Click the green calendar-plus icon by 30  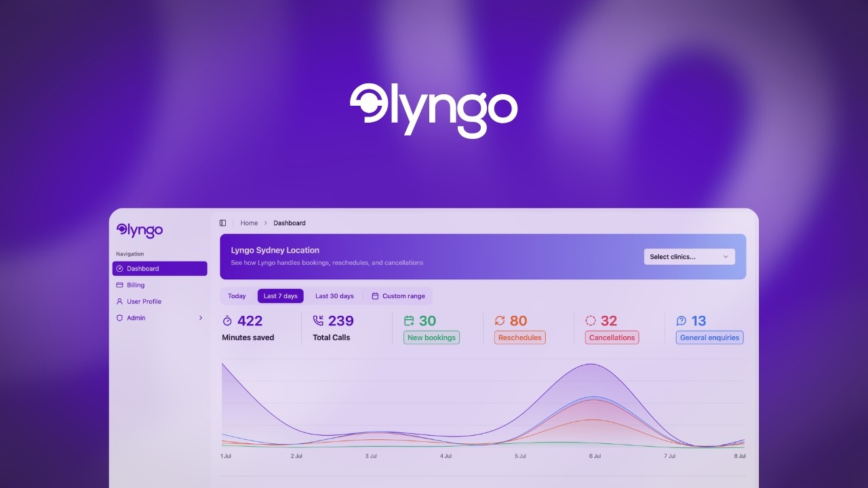click(x=409, y=321)
